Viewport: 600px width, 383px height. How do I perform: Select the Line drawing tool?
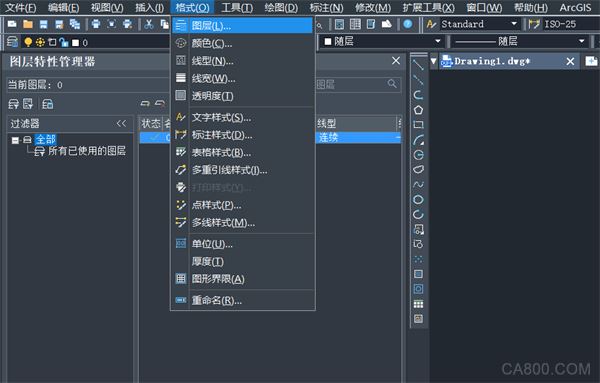pyautogui.click(x=418, y=65)
